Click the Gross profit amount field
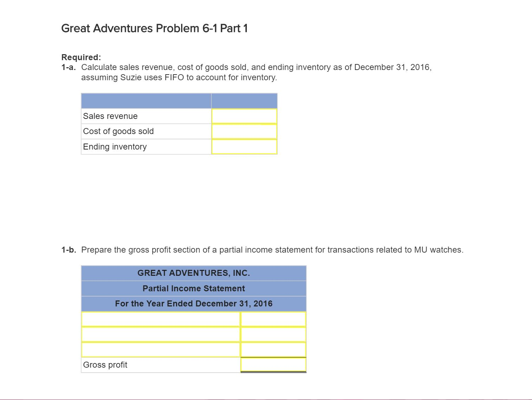This screenshot has height=400, width=532. [273, 365]
